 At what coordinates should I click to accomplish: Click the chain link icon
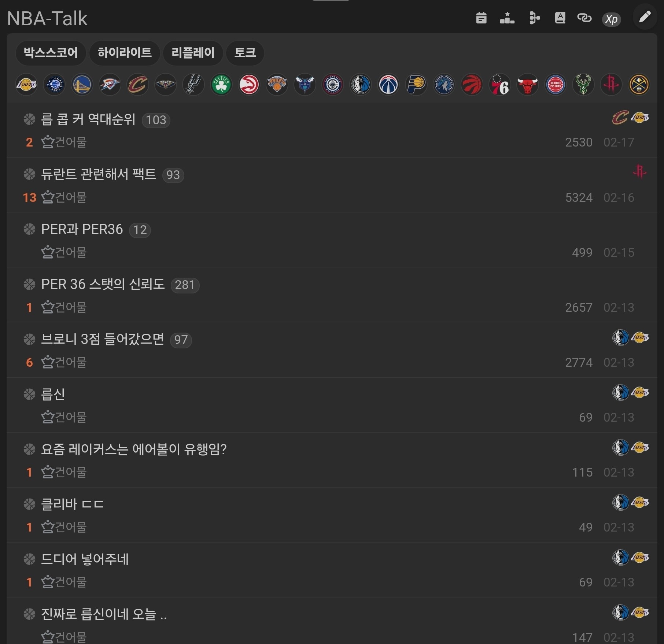pos(584,18)
